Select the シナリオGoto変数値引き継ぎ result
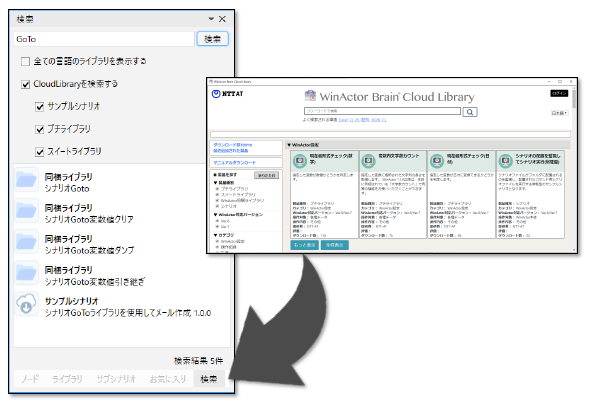 click(122, 276)
